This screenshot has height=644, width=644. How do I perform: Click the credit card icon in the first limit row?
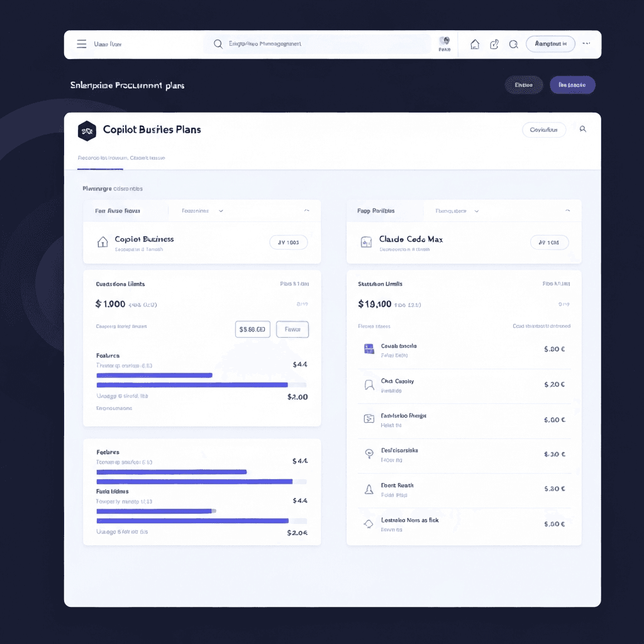tap(368, 348)
